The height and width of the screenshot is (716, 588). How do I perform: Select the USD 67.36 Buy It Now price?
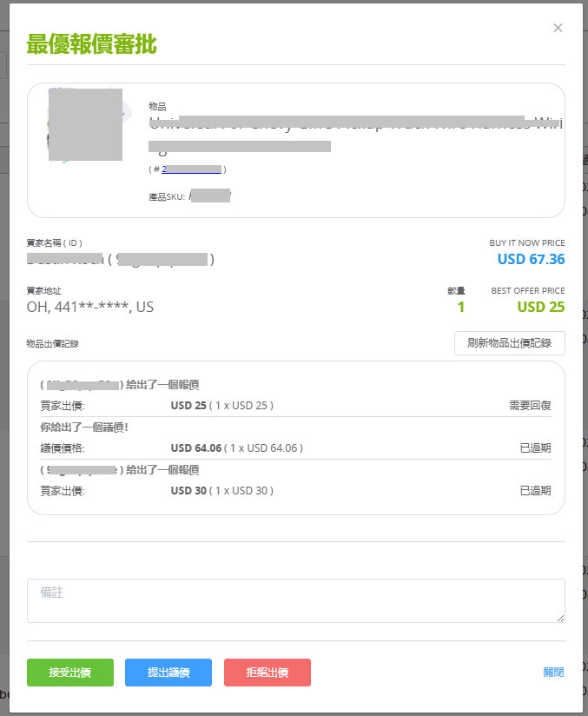pos(531,259)
